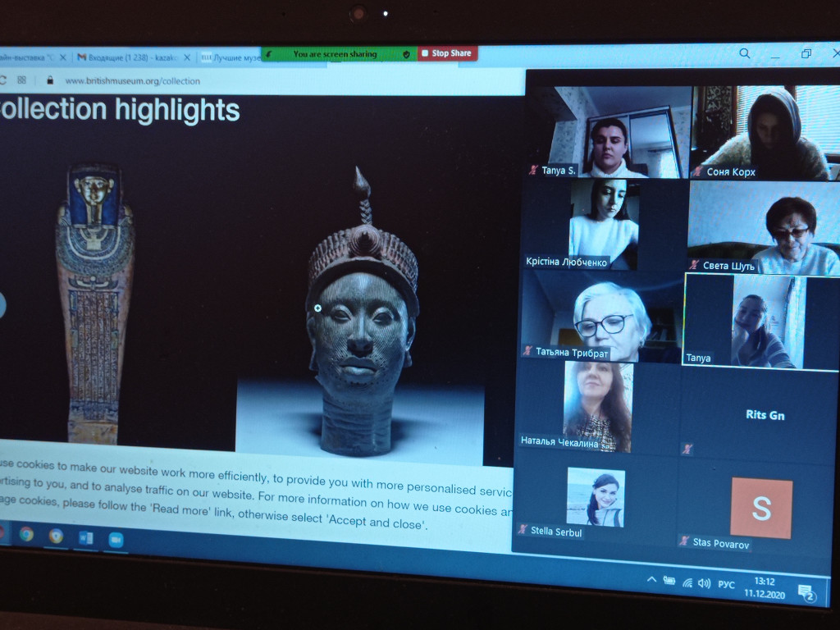Expand the hidden system tray icons chevron
The image size is (840, 630).
pos(651,579)
